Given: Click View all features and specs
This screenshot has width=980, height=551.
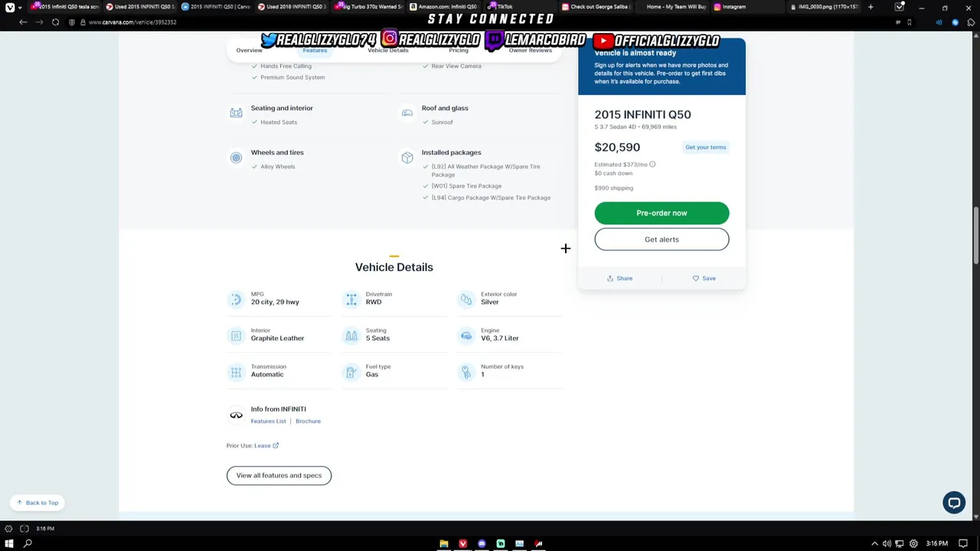Looking at the screenshot, I should click(279, 475).
